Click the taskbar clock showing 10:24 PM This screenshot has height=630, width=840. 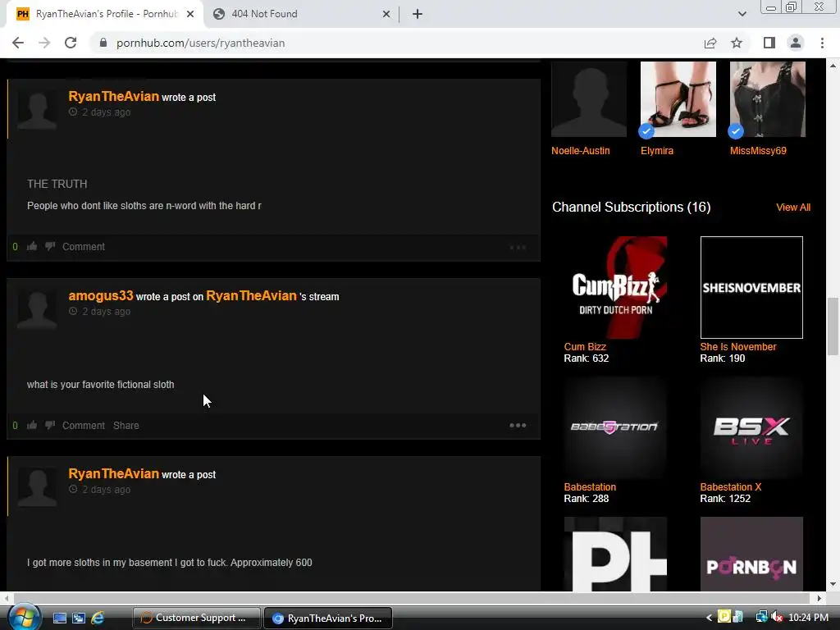coord(808,618)
